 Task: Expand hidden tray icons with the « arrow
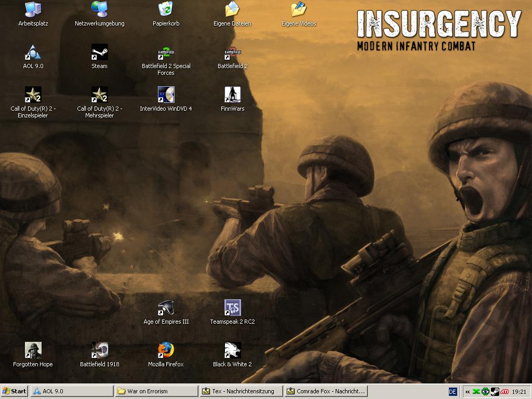point(468,392)
